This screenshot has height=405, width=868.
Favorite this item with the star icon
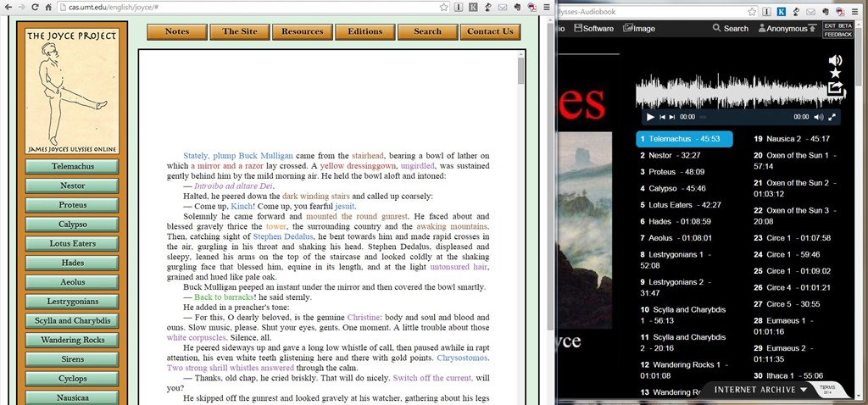835,74
